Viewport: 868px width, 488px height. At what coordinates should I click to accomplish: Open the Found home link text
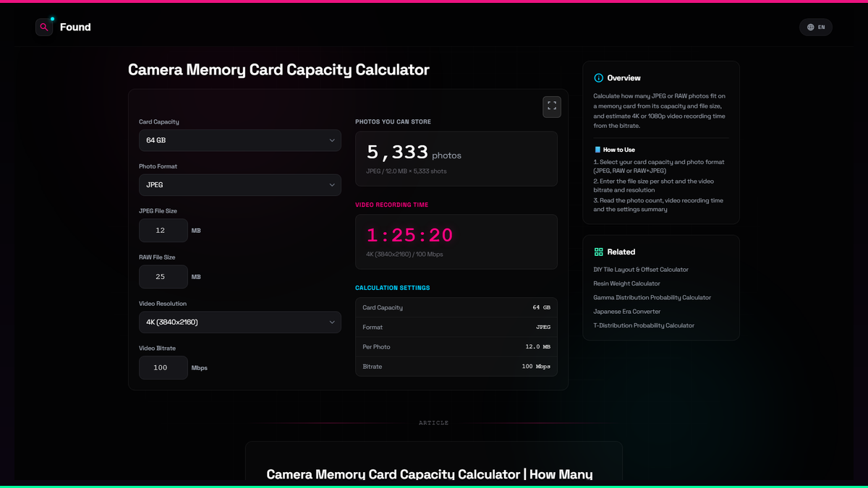point(75,27)
